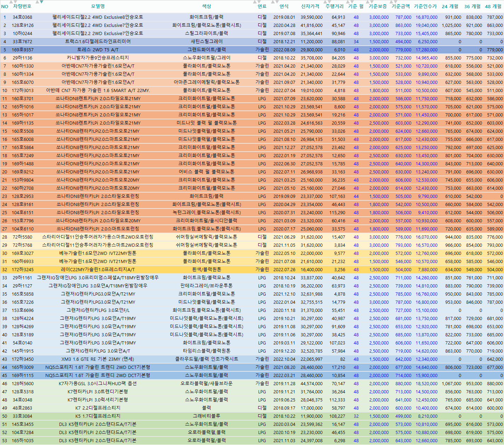The width and height of the screenshot is (504, 445).
Task: Select plate number 72하5768
Action: click(x=22, y=245)
